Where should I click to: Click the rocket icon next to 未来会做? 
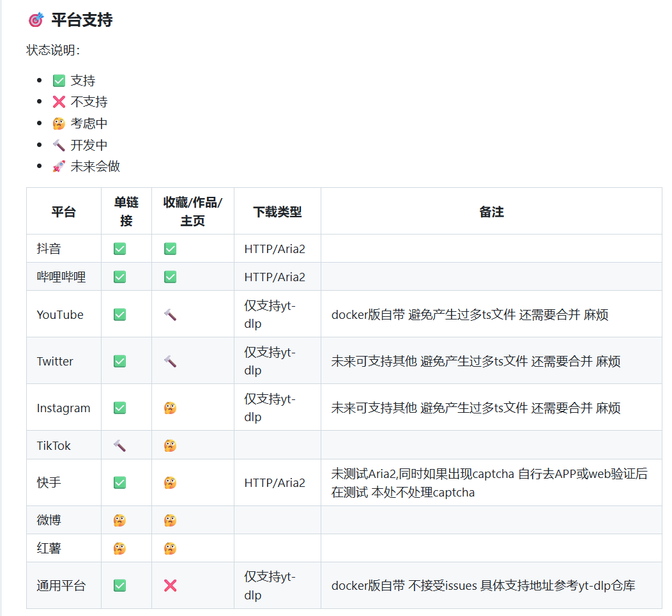tap(59, 166)
